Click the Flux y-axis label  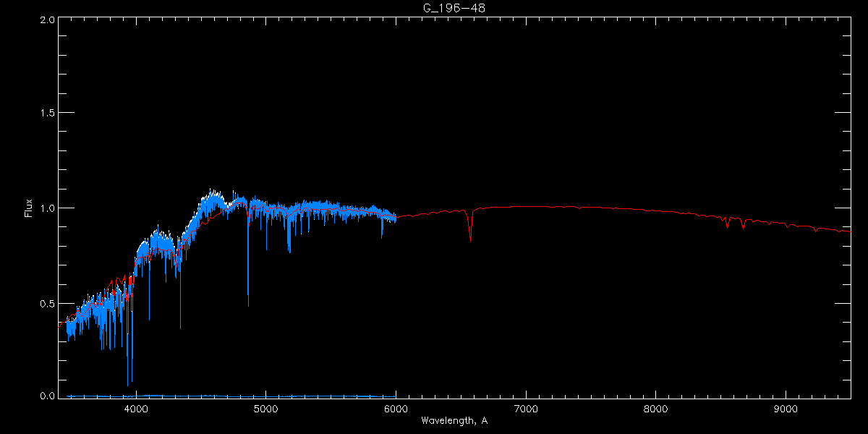(x=29, y=208)
